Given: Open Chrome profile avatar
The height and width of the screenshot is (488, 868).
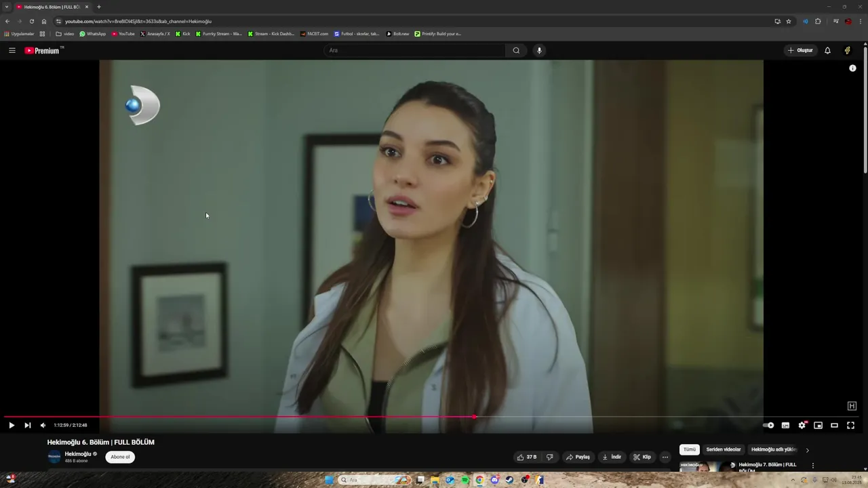Looking at the screenshot, I should 848,21.
